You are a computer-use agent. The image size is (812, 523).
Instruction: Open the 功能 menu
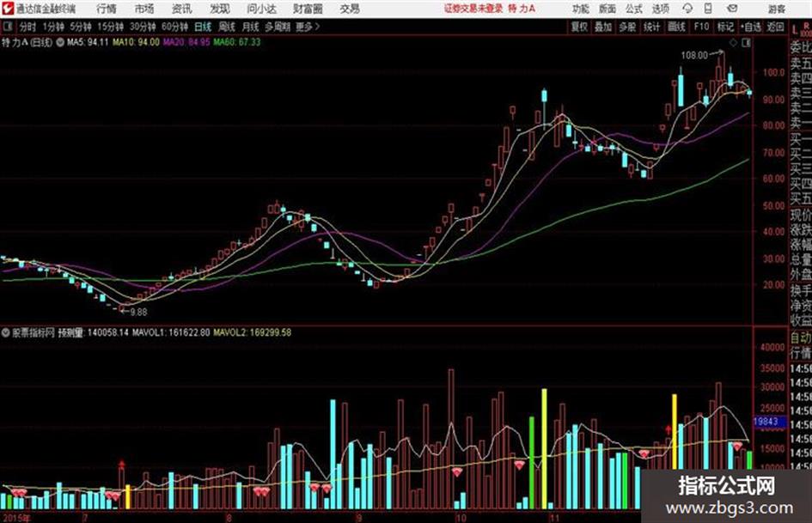coord(581,9)
